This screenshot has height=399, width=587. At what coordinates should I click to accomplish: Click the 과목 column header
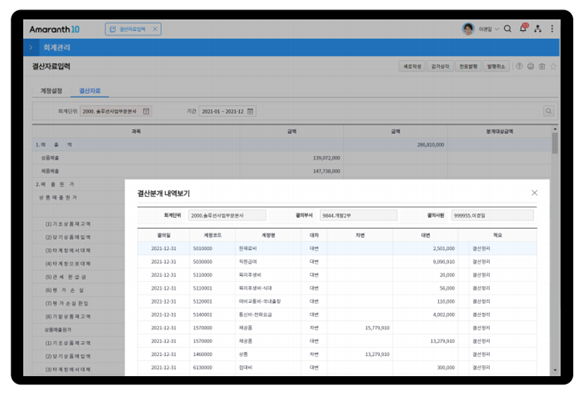pos(136,131)
